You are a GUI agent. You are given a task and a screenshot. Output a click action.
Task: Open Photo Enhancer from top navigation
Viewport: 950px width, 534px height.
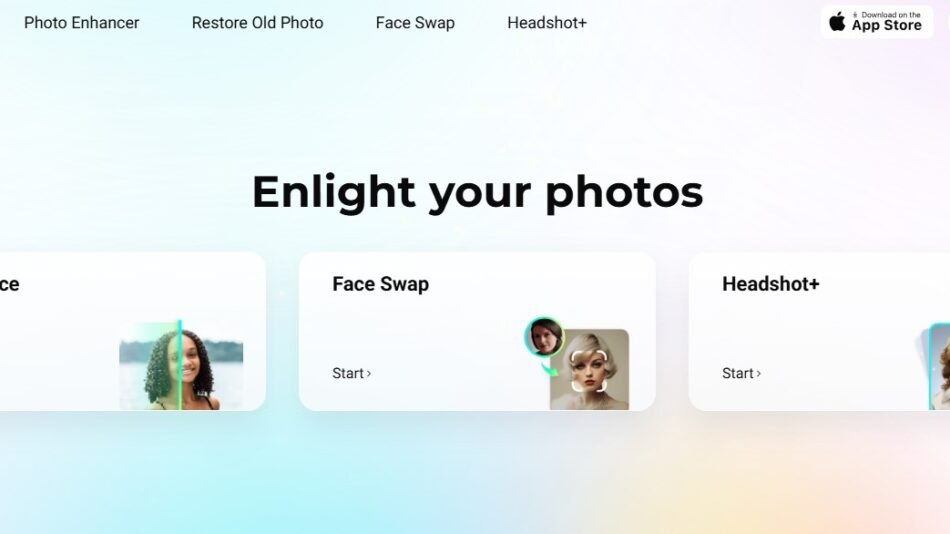tap(81, 23)
